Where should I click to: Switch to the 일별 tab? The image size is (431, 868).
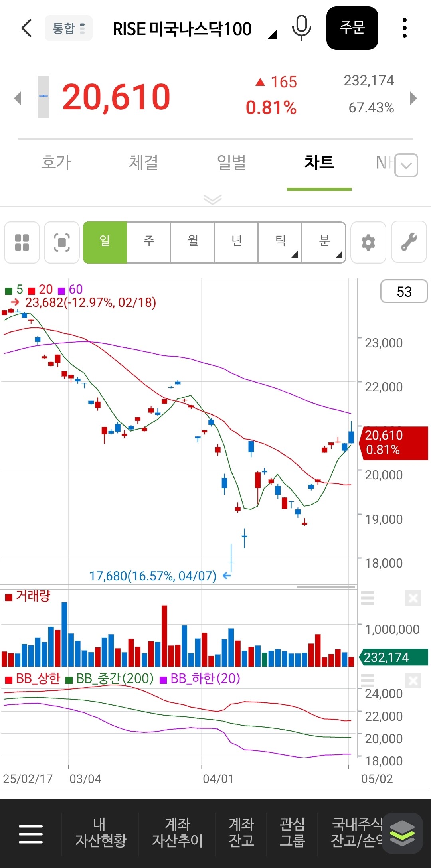[231, 162]
